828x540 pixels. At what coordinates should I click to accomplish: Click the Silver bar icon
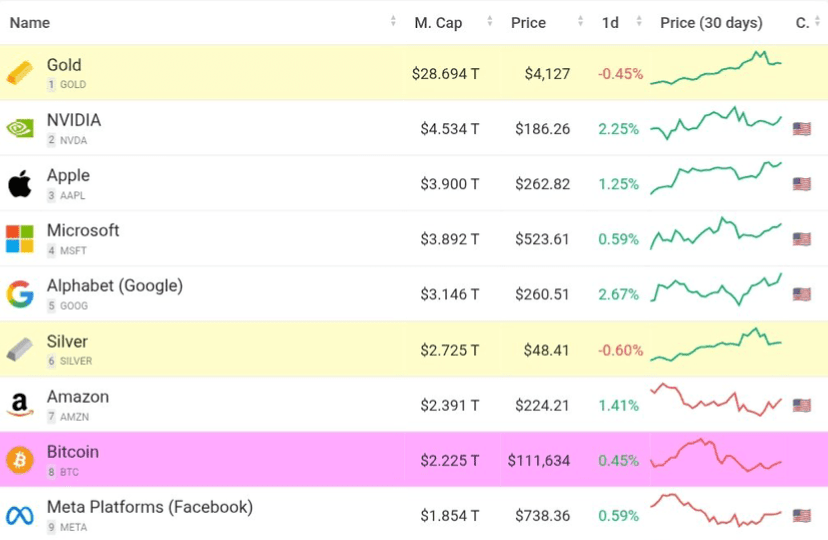pyautogui.click(x=19, y=349)
